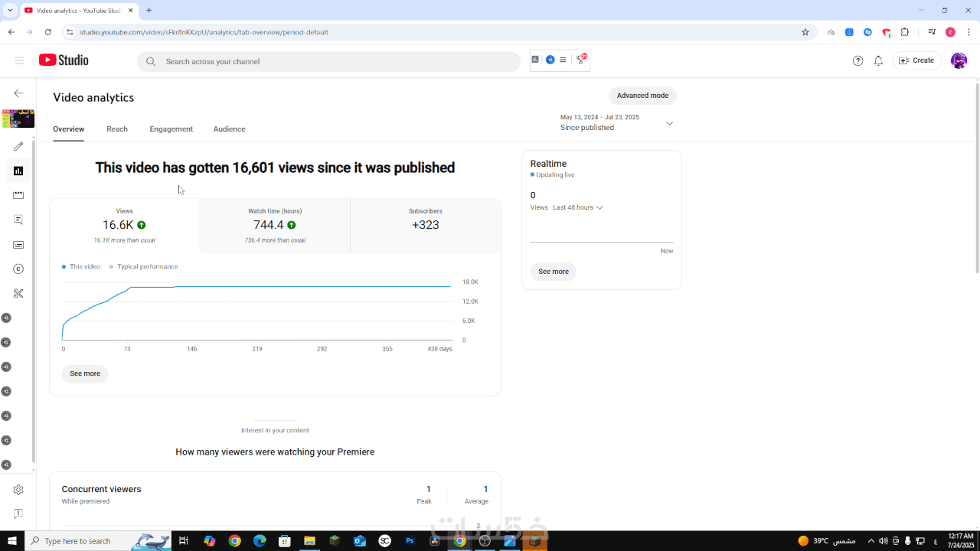Click the video thumbnail in sidebar
Image resolution: width=980 pixels, height=551 pixels.
coord(18,119)
